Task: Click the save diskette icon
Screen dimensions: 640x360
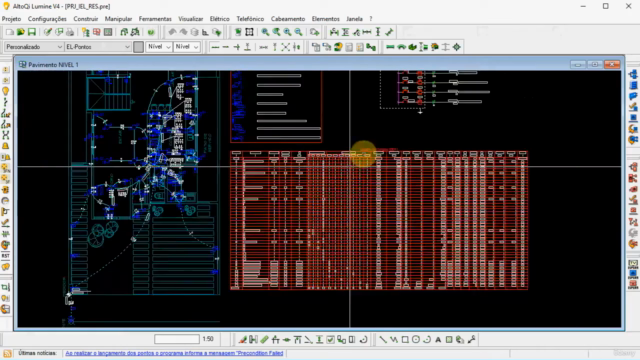Action: click(x=31, y=32)
